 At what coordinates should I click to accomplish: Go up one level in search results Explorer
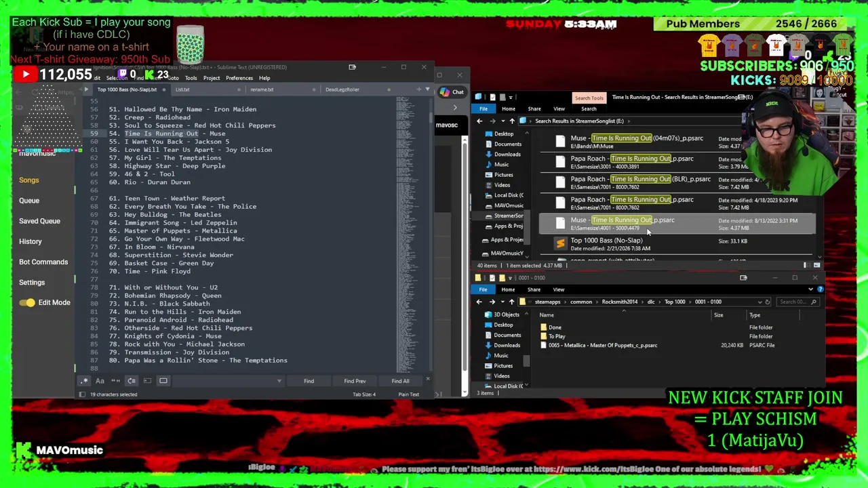pos(512,121)
